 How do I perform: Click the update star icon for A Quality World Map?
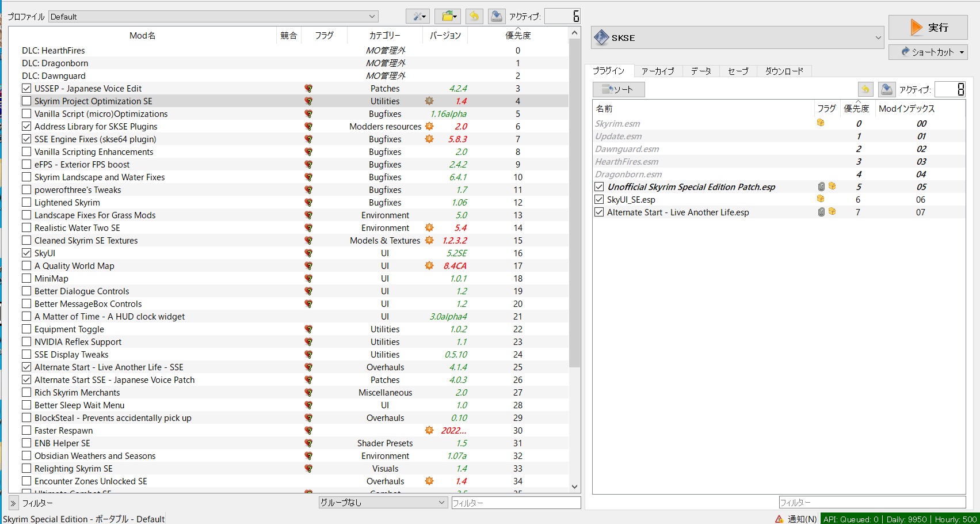coord(429,266)
